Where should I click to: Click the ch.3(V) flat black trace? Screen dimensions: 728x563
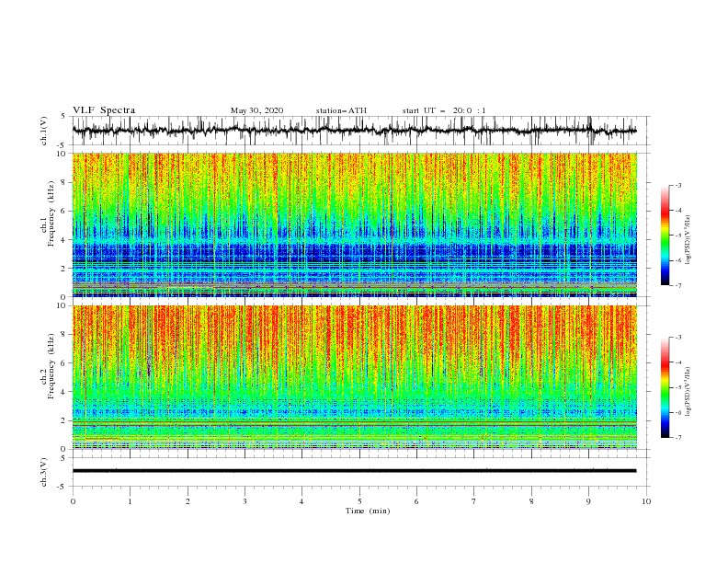(x=354, y=471)
